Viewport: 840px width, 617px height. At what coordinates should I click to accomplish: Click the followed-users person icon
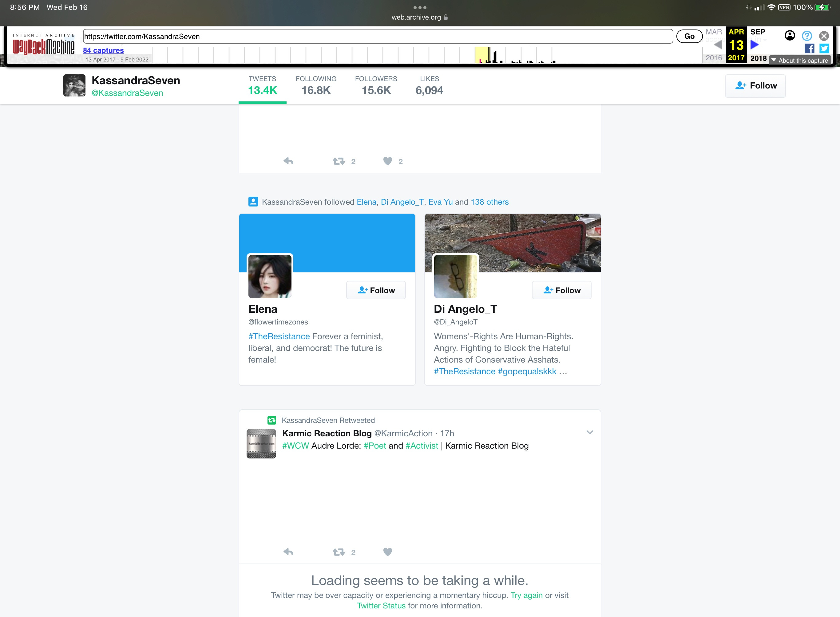coord(253,202)
